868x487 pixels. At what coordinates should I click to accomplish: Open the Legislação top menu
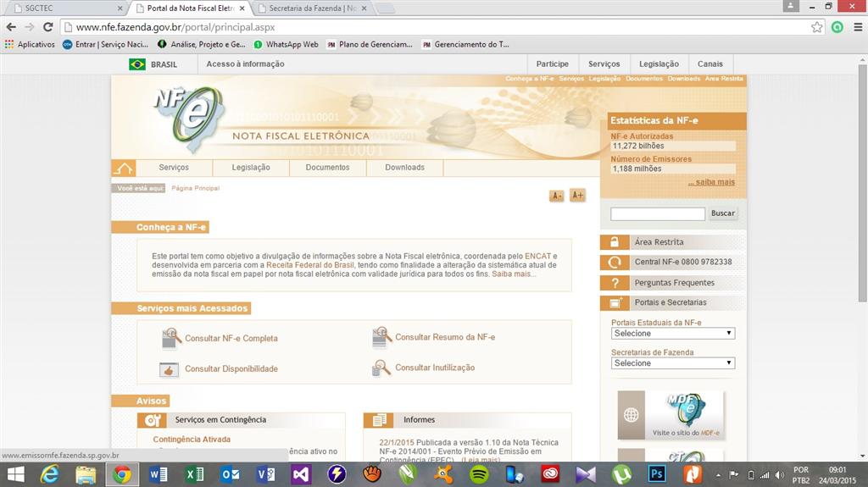click(x=659, y=64)
